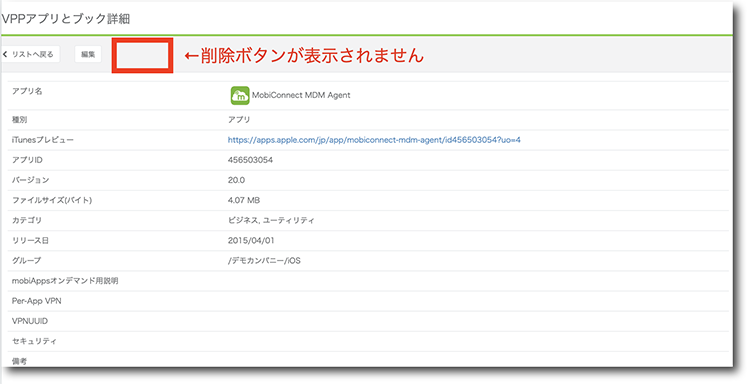Click the mobiAppsオンデマンド用説明 label
Image resolution: width=750 pixels, height=384 pixels.
65,281
